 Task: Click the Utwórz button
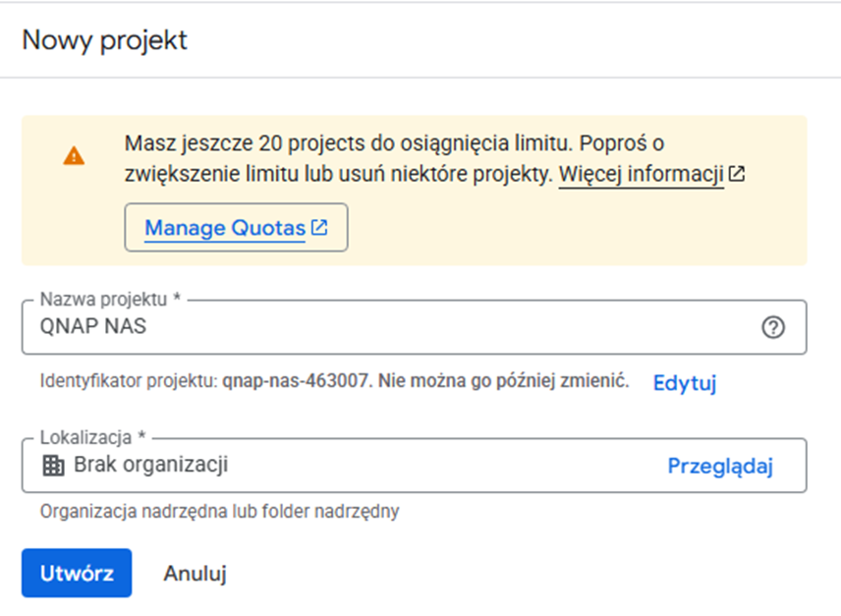[77, 573]
